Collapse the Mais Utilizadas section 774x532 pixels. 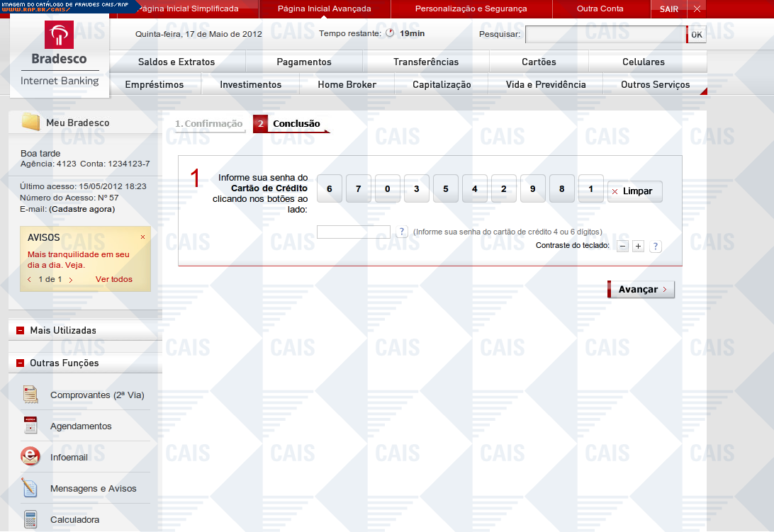coord(20,331)
